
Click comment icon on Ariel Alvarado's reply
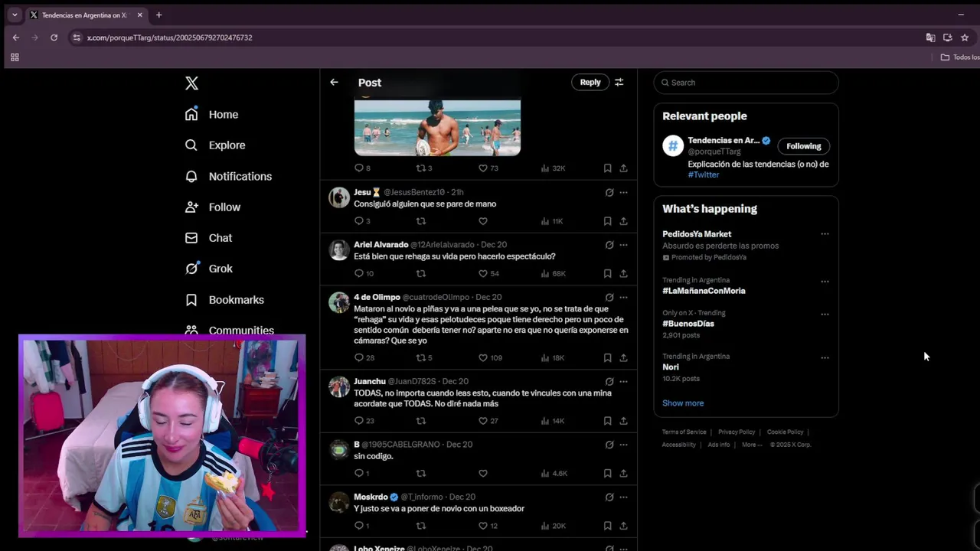tap(358, 273)
